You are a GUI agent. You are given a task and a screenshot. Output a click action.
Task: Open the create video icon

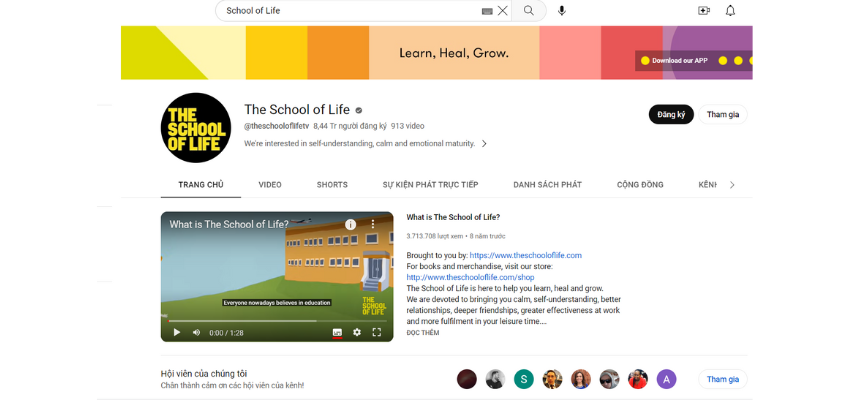click(x=704, y=10)
